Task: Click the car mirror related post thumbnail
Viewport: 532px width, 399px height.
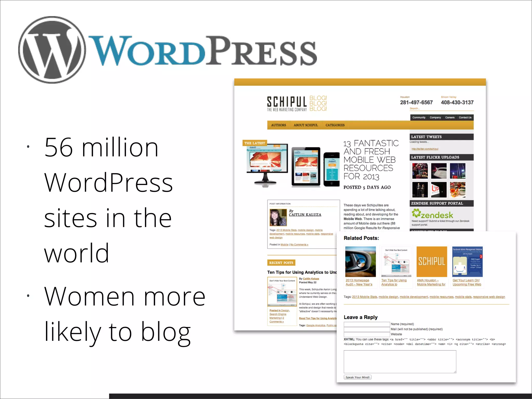Action: 360,262
